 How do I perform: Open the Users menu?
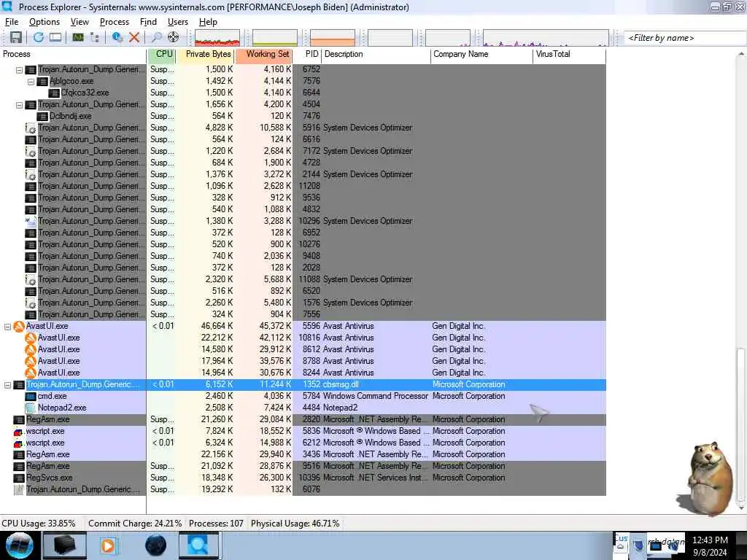(x=178, y=22)
